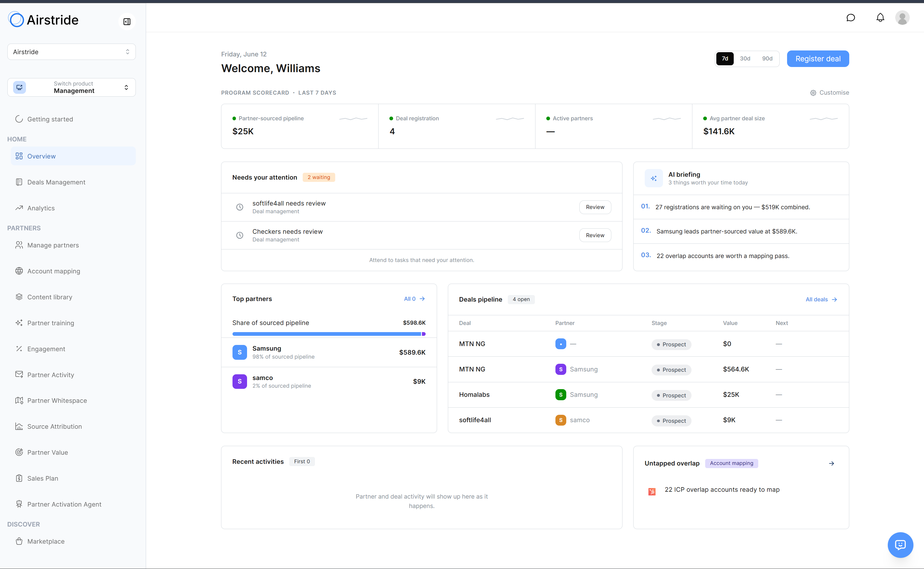Review the Checkers deal
924x569 pixels.
point(595,235)
